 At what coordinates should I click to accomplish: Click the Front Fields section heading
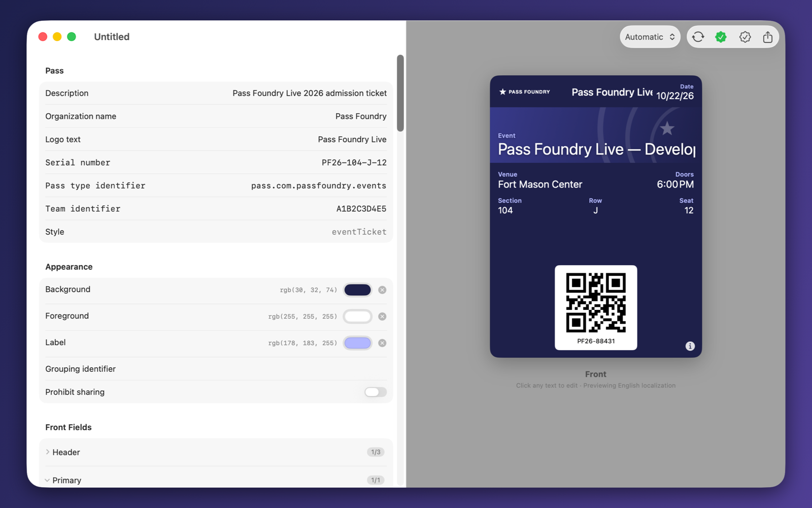coord(69,427)
